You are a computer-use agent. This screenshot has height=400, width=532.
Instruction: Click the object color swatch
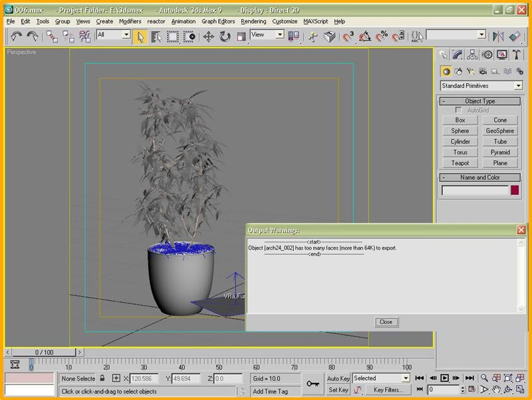(515, 190)
